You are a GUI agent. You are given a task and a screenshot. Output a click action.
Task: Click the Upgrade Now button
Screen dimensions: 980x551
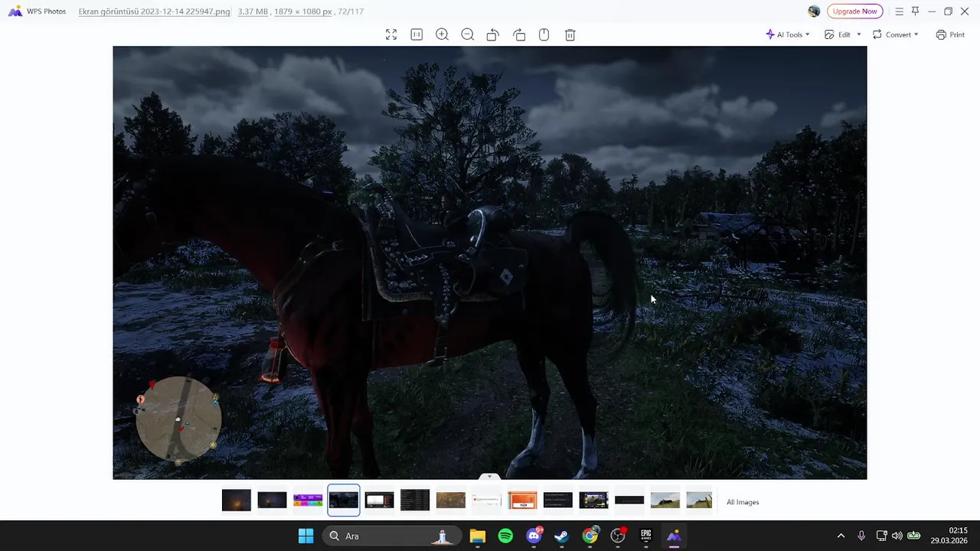(855, 11)
